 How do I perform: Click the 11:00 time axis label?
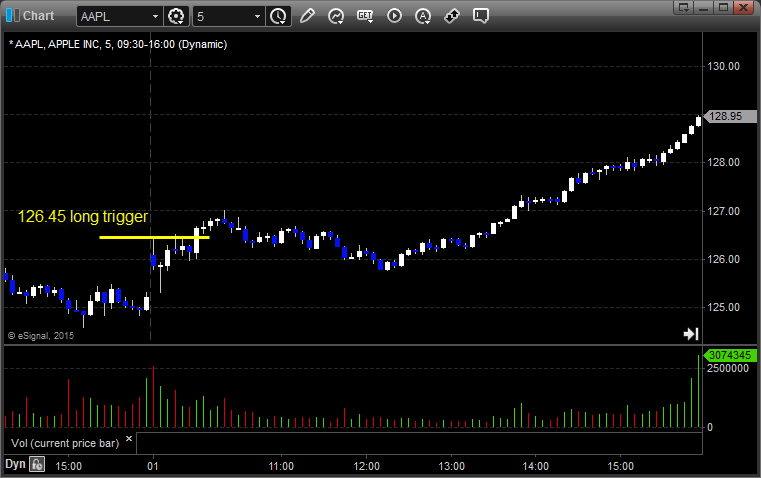281,466
